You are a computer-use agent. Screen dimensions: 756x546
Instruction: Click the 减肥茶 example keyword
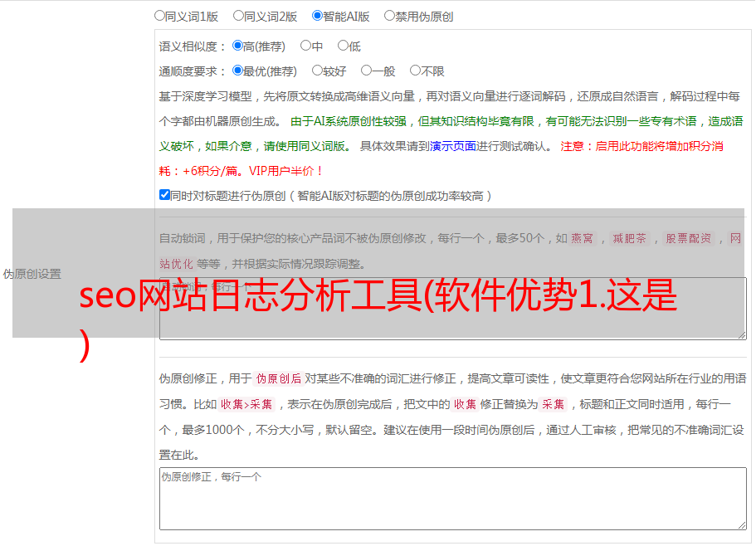(x=629, y=238)
